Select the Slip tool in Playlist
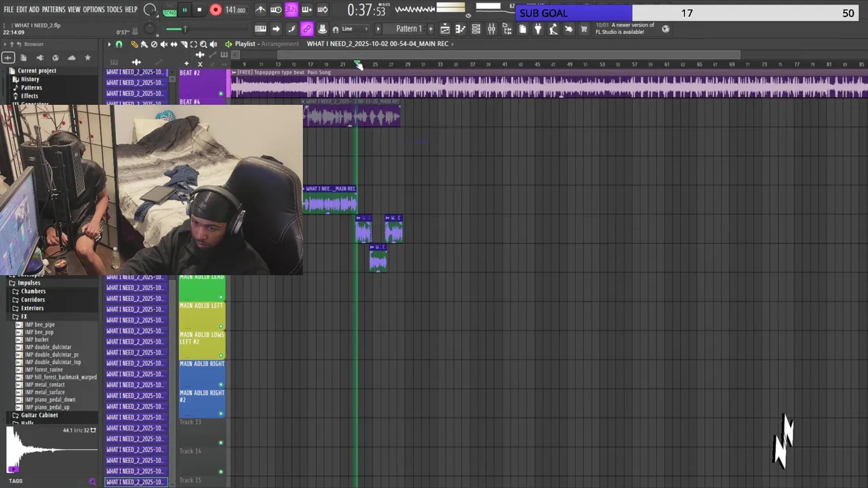The width and height of the screenshot is (868, 488). (x=174, y=44)
